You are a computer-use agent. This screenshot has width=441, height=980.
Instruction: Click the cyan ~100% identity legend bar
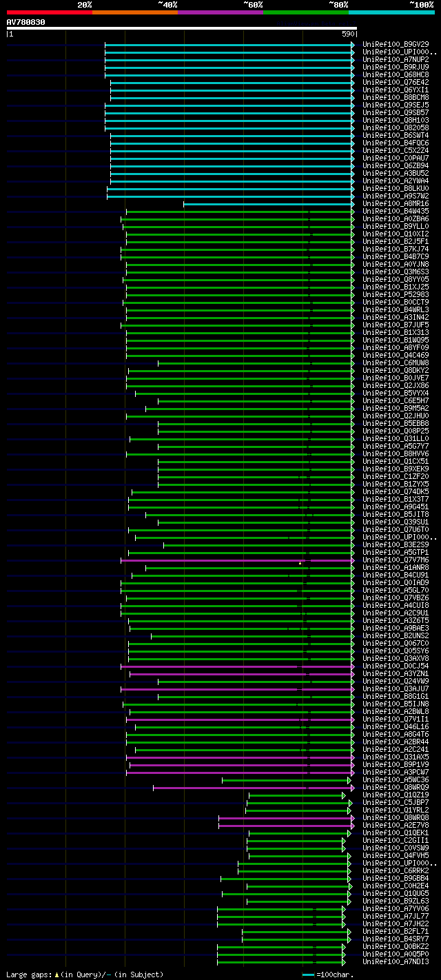[x=391, y=12]
